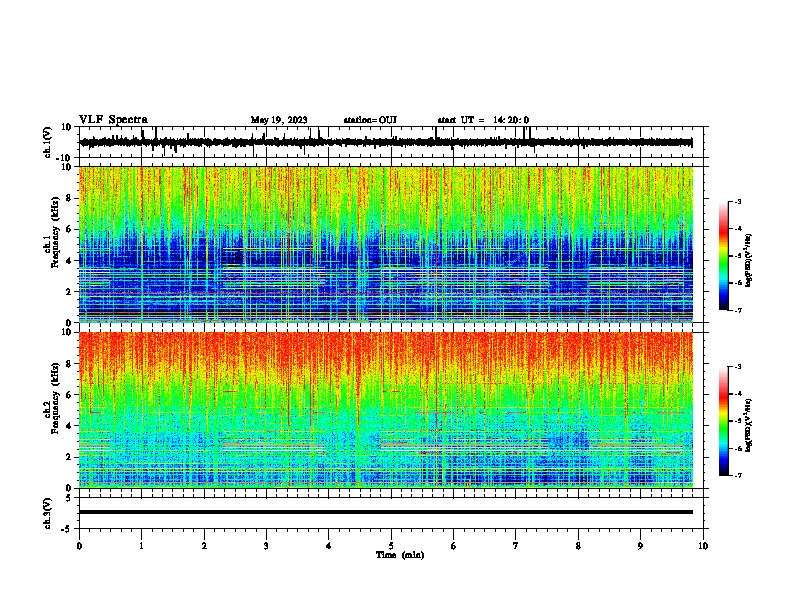Click the ch.3 (V) flat waveform line
The height and width of the screenshot is (612, 792).
pyautogui.click(x=386, y=512)
